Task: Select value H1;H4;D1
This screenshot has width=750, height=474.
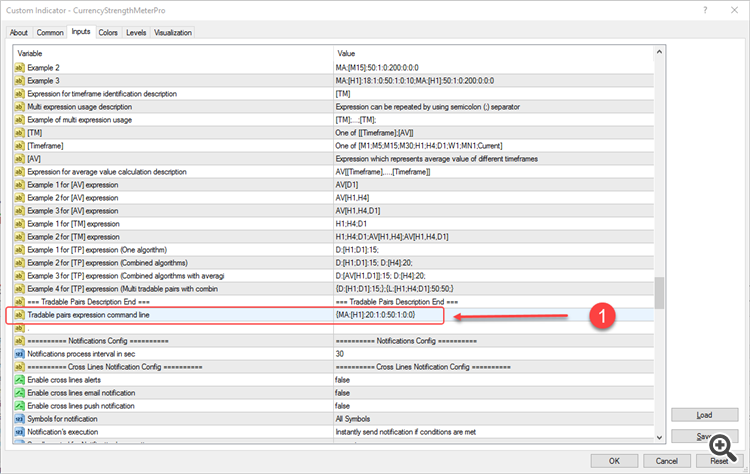Action: [352, 224]
